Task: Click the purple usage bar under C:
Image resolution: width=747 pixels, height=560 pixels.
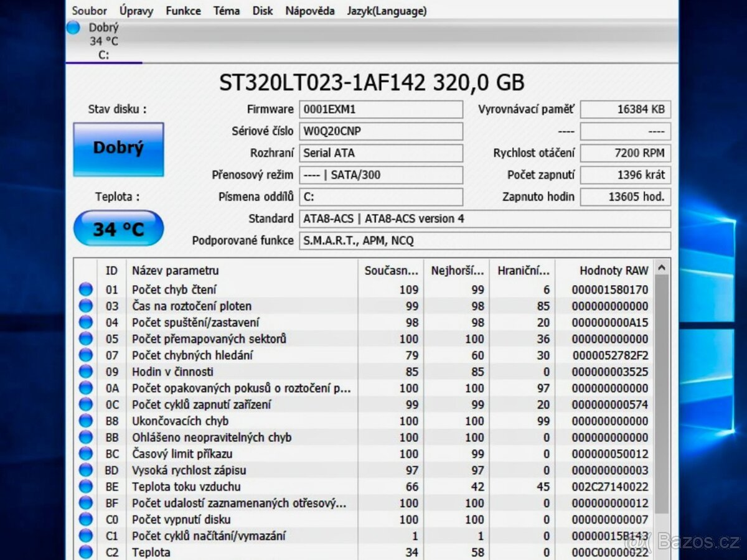Action: tap(103, 62)
